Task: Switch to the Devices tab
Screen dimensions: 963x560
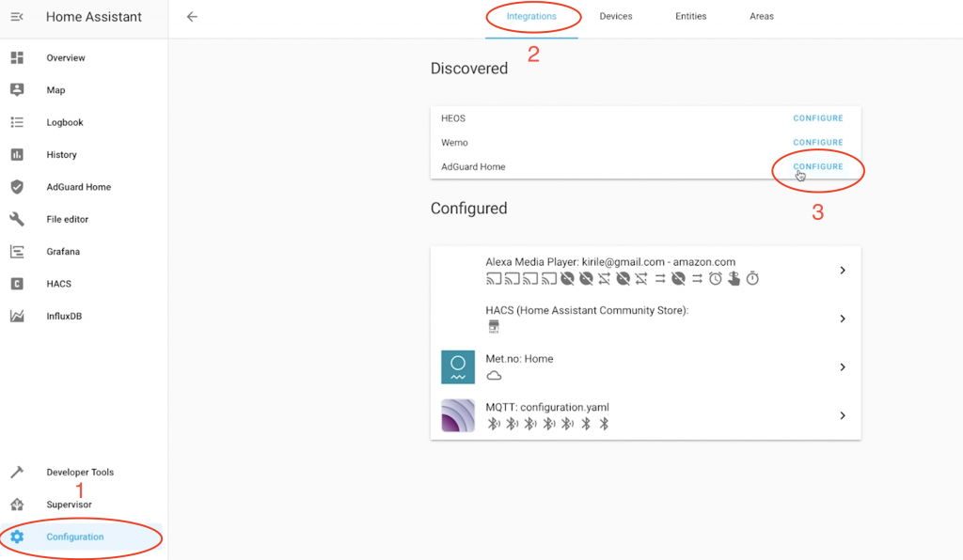Action: (x=616, y=17)
